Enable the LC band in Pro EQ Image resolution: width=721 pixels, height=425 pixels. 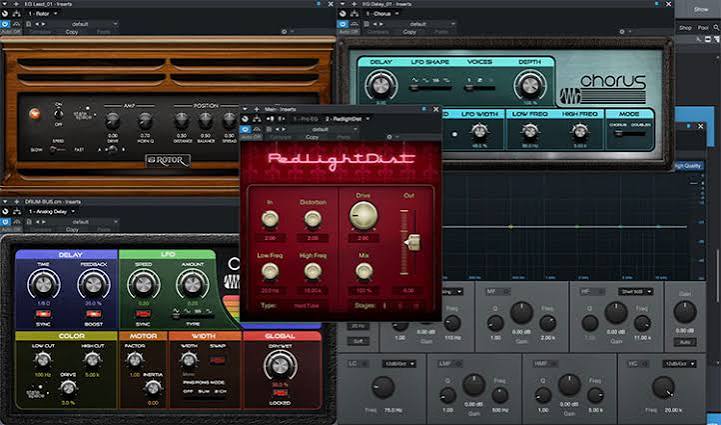[x=365, y=364]
